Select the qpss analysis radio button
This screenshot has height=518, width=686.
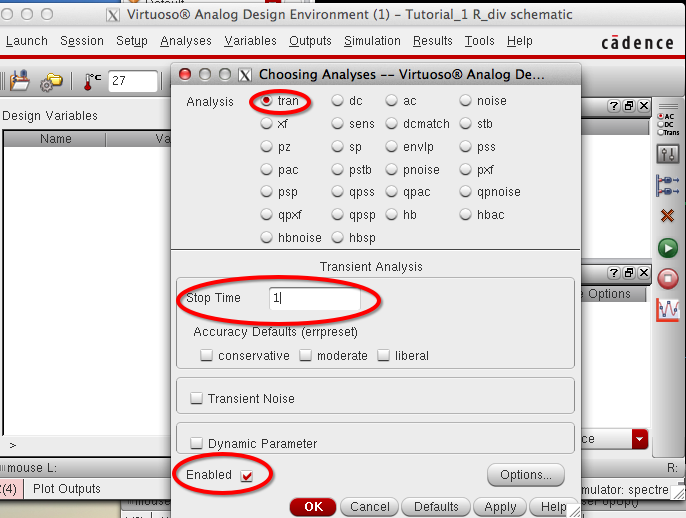coord(337,192)
